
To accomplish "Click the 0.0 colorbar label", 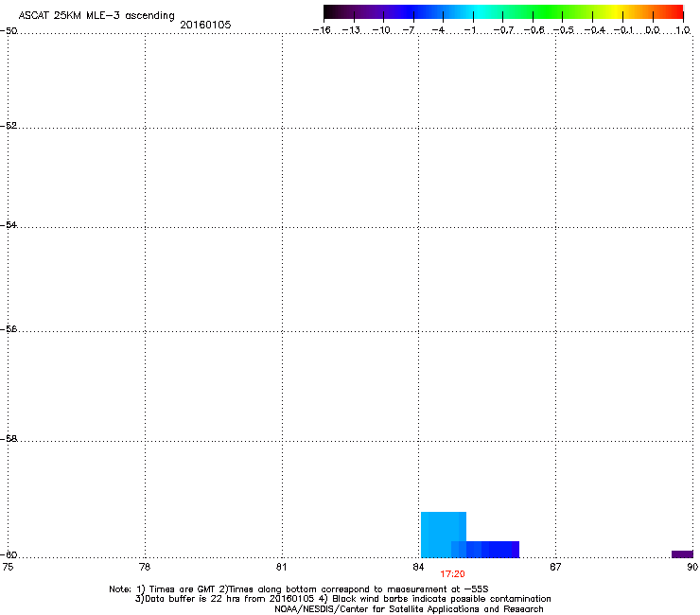I will coord(653,30).
